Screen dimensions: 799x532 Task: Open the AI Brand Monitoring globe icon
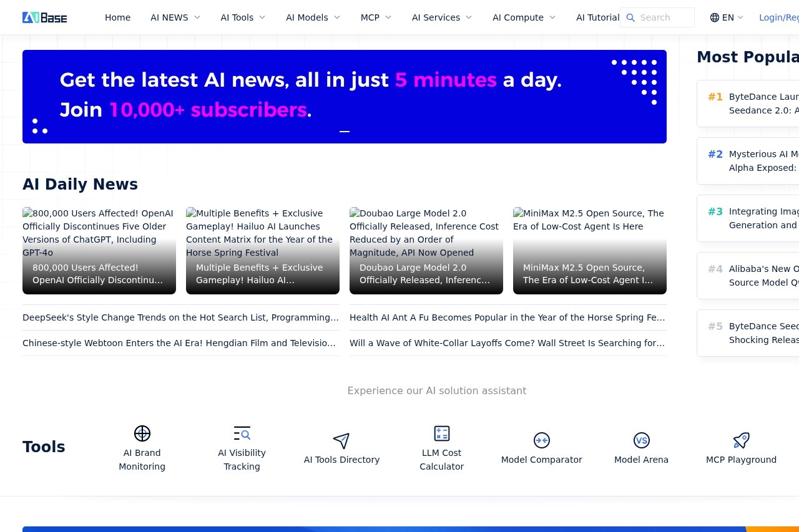pos(142,433)
